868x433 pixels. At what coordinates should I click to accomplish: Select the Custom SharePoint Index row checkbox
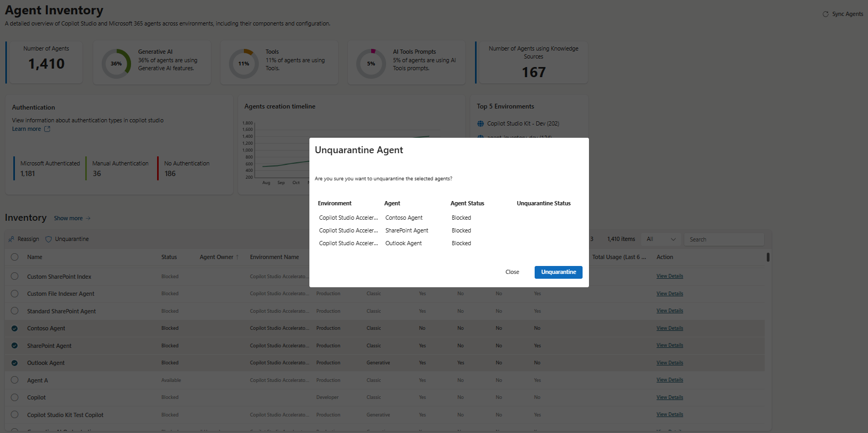pyautogui.click(x=14, y=277)
